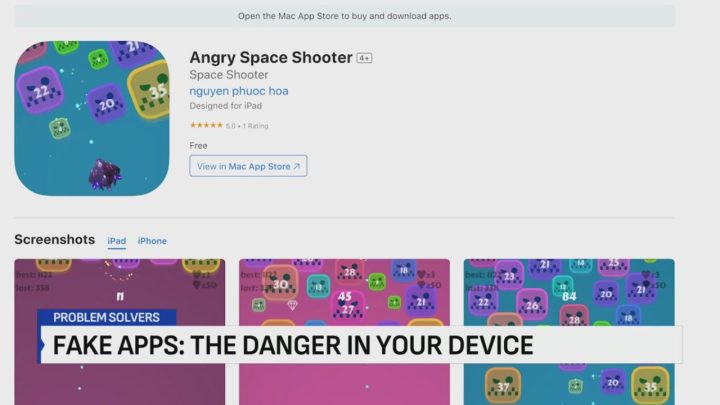Click the 4+ age rating badge
Image resolution: width=720 pixels, height=405 pixels.
(x=364, y=58)
